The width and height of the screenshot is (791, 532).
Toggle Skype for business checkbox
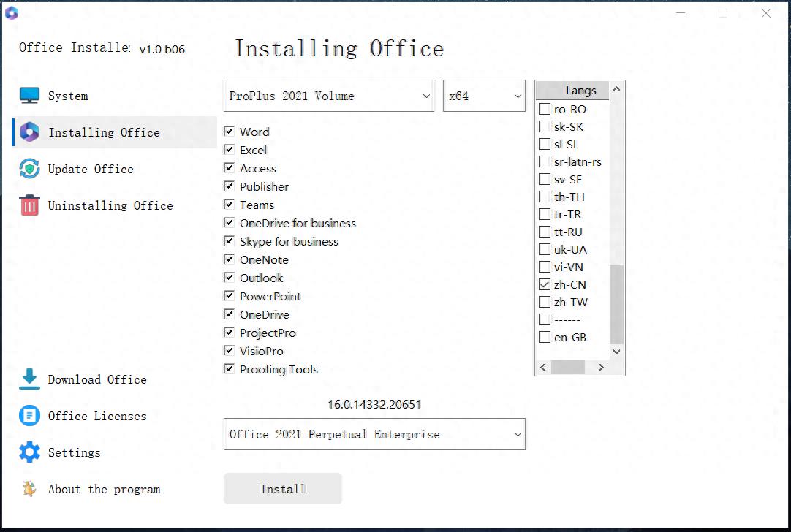(x=229, y=240)
